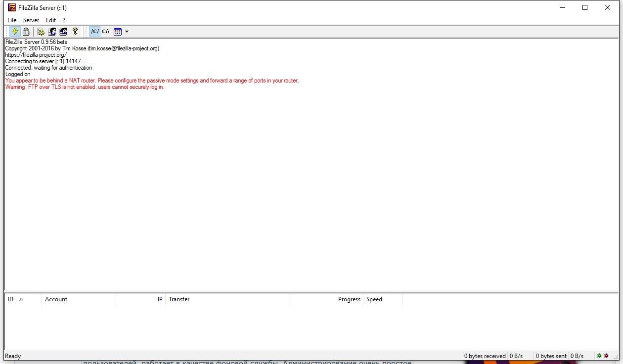Expand the sorting icon dropdown arrow
The width and height of the screenshot is (623, 364).
127,32
